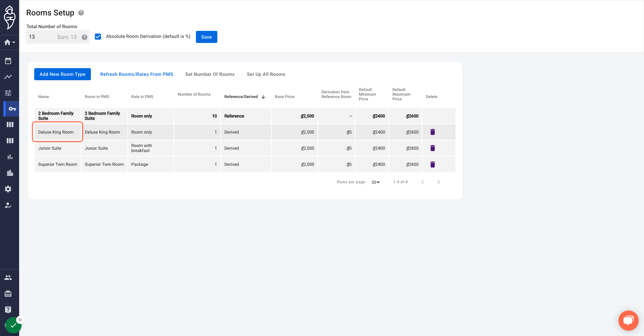The width and height of the screenshot is (644, 336).
Task: Open the settings gear in sidebar
Action: click(x=8, y=189)
